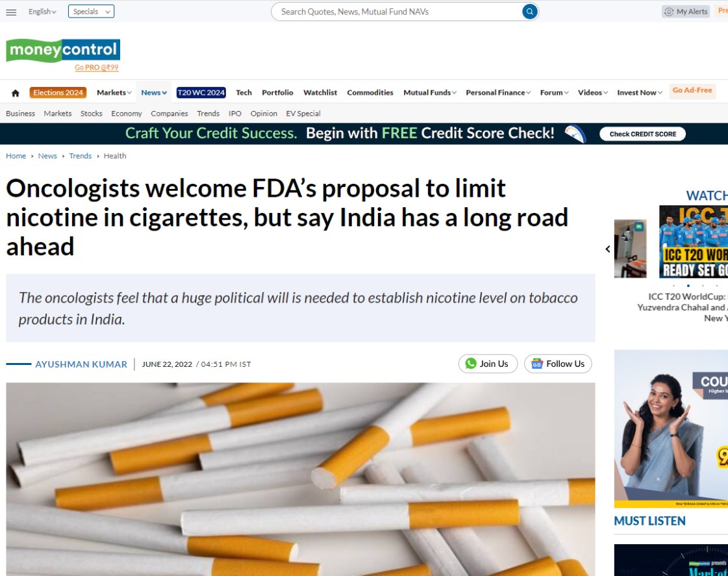The width and height of the screenshot is (728, 576).
Task: Click the WhatsApp Join Us button
Action: click(x=488, y=364)
